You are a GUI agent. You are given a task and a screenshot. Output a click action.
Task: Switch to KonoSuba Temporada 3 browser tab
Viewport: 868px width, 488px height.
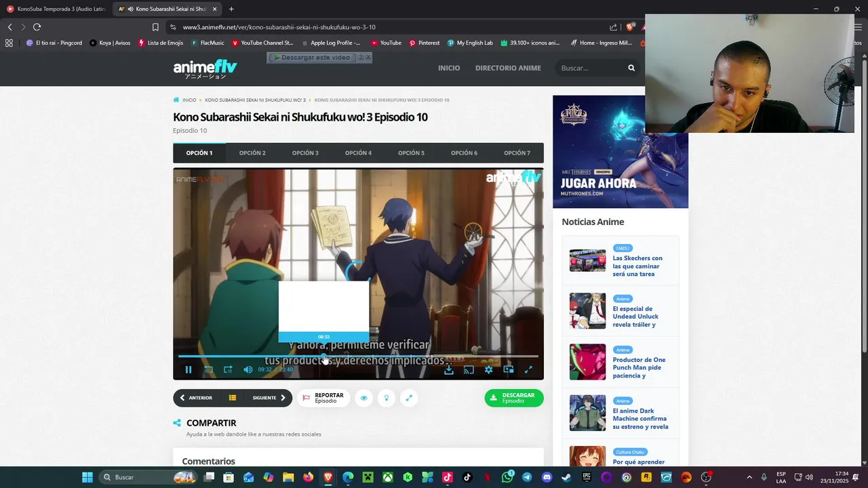point(56,9)
